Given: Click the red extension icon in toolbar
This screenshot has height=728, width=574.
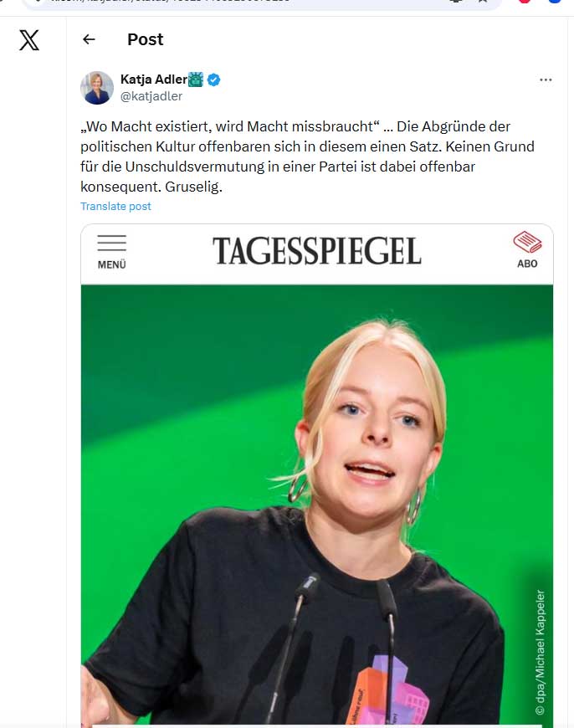Looking at the screenshot, I should click(x=525, y=2).
